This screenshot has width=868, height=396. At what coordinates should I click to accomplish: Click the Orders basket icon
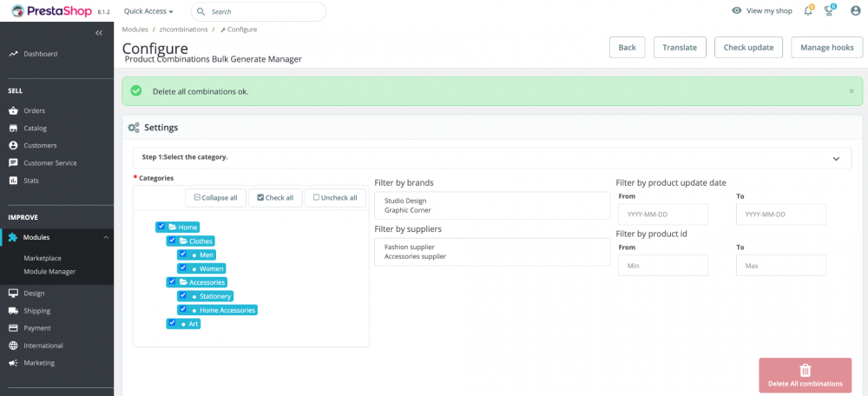pyautogui.click(x=13, y=111)
